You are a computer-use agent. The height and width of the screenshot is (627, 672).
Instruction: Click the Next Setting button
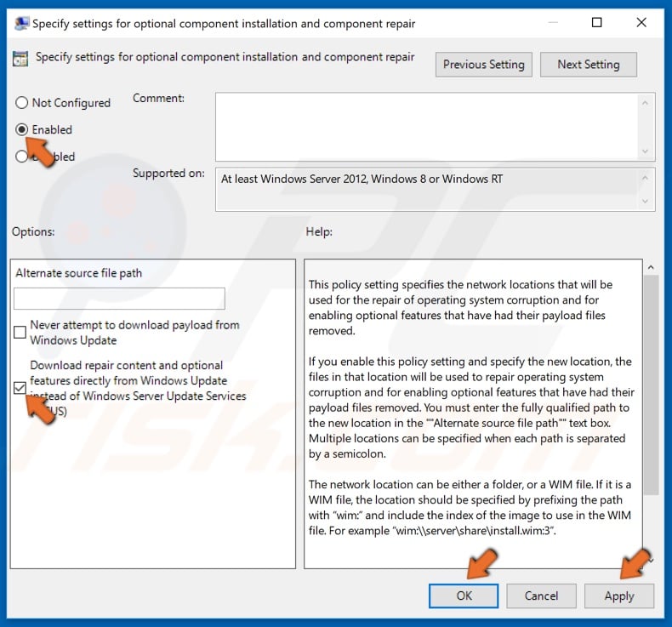pos(589,65)
